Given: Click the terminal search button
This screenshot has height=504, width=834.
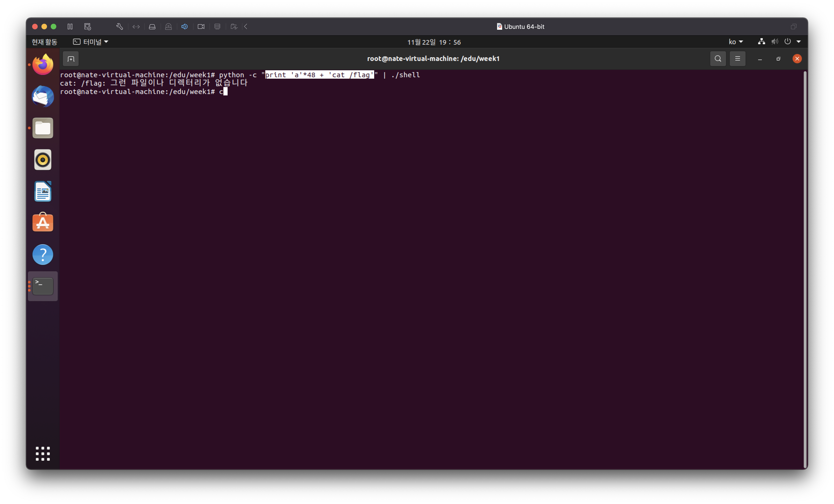Looking at the screenshot, I should click(718, 59).
